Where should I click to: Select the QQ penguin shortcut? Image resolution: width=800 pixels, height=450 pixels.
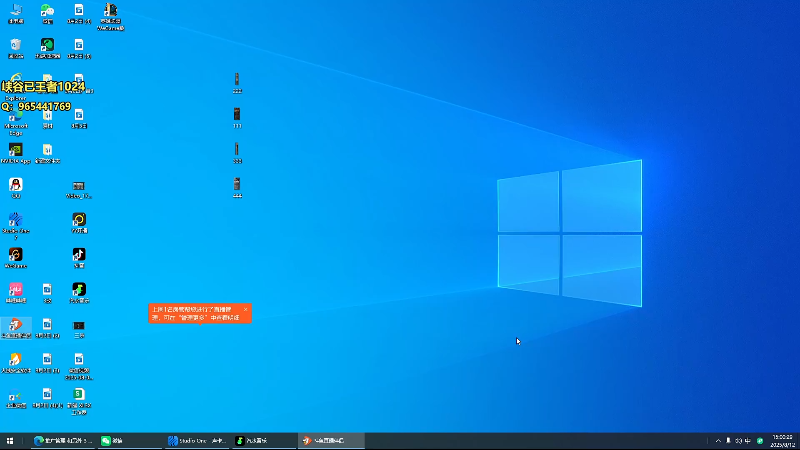point(16,188)
